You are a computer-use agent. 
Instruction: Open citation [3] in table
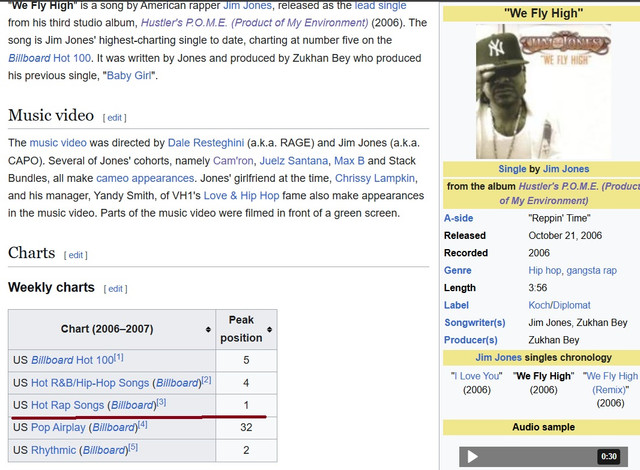tap(162, 402)
